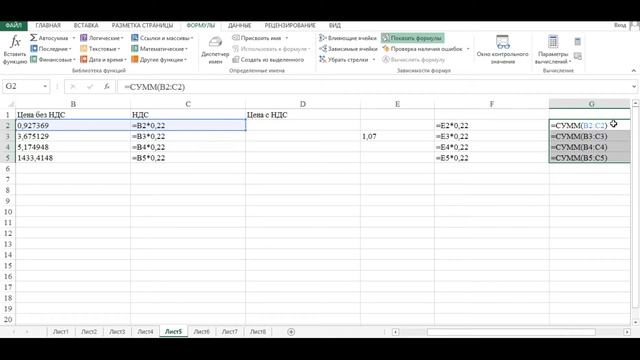Click the calculate sheet icon
Screen dimensions: 640x360
(x=577, y=56)
